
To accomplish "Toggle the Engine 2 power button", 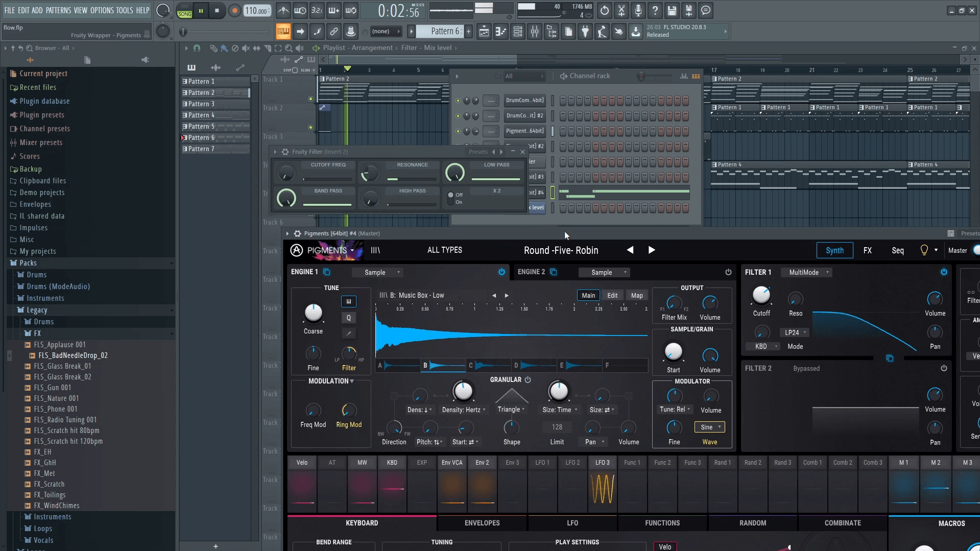I will (728, 272).
